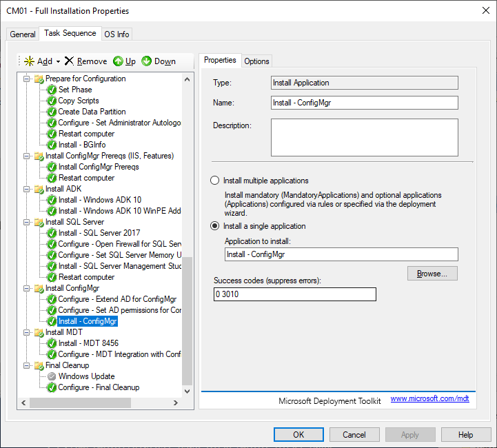
Task: Click the Install ConfigMgr folder icon
Action: [39, 288]
